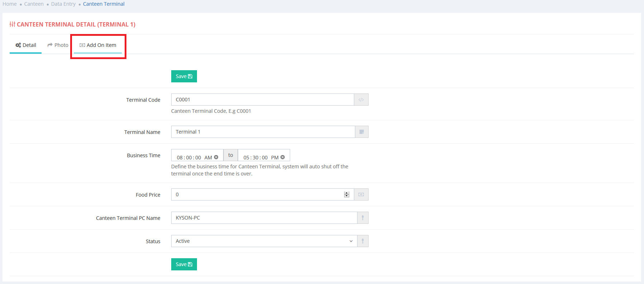Click the info icon beside Canteen Terminal PC Name
Image resolution: width=644 pixels, height=284 pixels.
362,218
